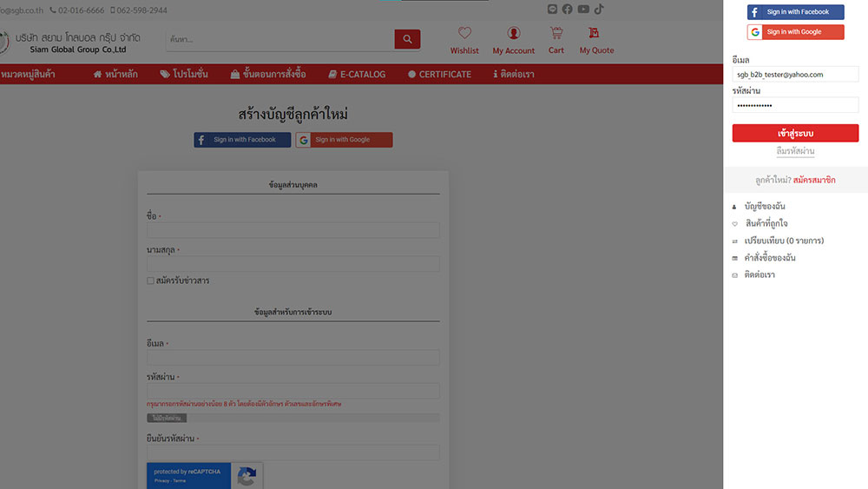Screen dimensions: 868x489
Task: Click the ชื่อ first name input field
Action: [x=293, y=230]
